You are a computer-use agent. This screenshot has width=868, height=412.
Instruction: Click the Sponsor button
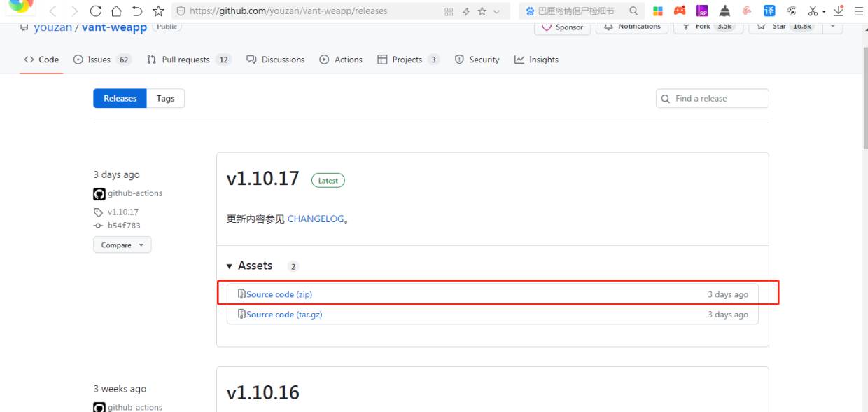coord(563,27)
